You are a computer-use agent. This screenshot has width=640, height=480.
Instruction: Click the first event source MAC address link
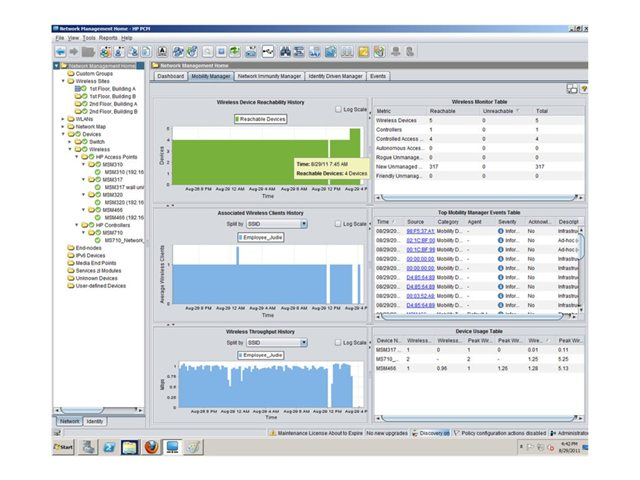click(420, 231)
